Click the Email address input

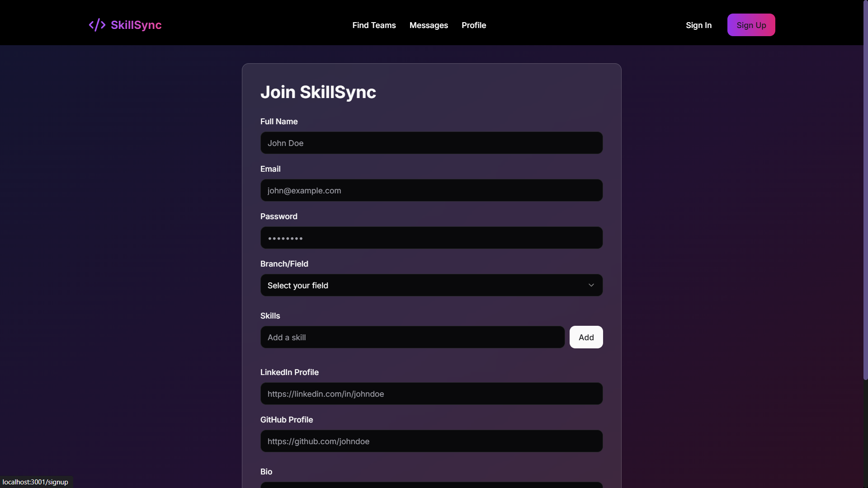tap(431, 190)
